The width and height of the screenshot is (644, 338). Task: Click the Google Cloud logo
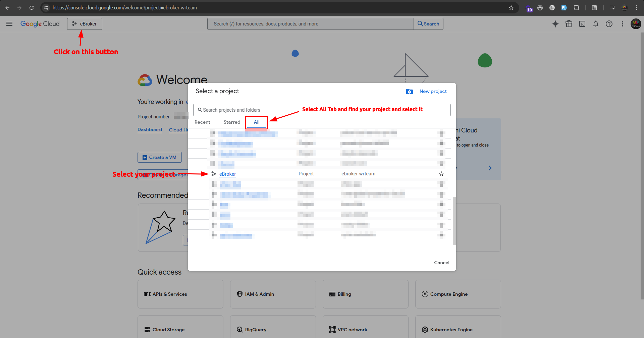[40, 24]
